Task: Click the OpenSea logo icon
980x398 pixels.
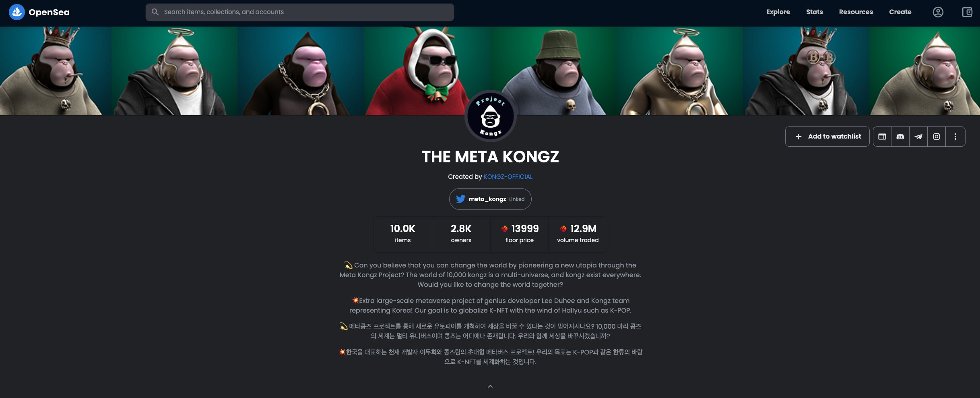Action: pyautogui.click(x=17, y=12)
